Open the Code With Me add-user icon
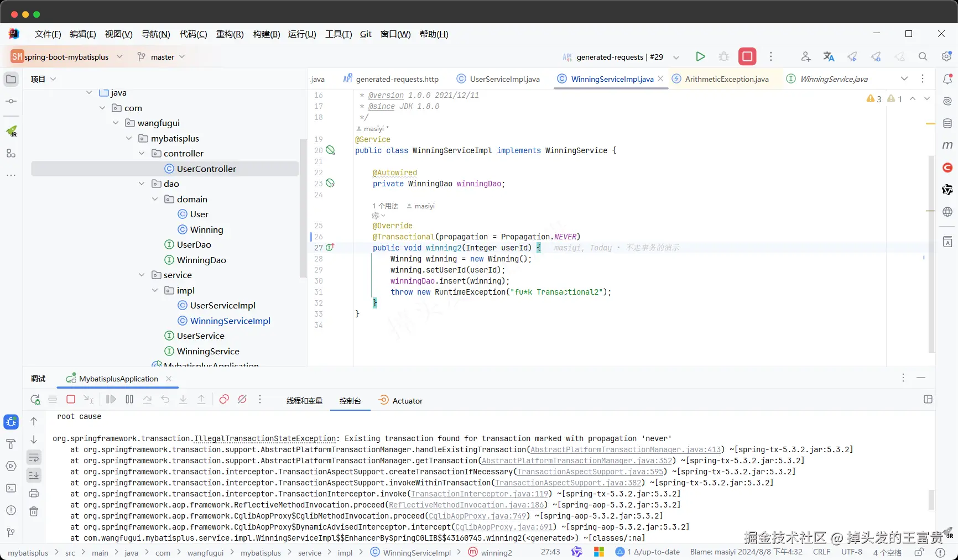Screen dimensions: 958x560 (x=805, y=56)
